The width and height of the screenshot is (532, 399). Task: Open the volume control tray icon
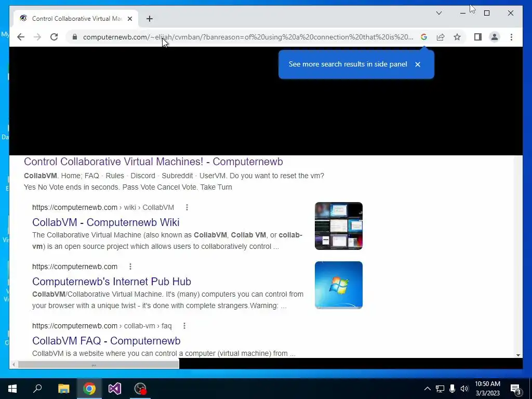pos(464,389)
